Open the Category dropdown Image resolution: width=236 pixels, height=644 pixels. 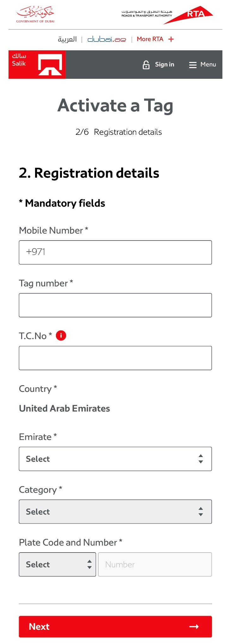coord(115,512)
